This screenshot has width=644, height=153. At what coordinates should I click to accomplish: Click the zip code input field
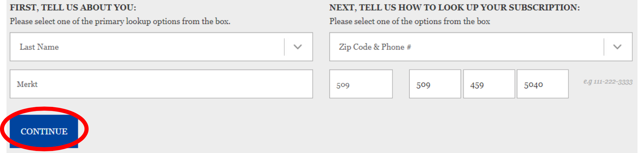pyautogui.click(x=361, y=84)
